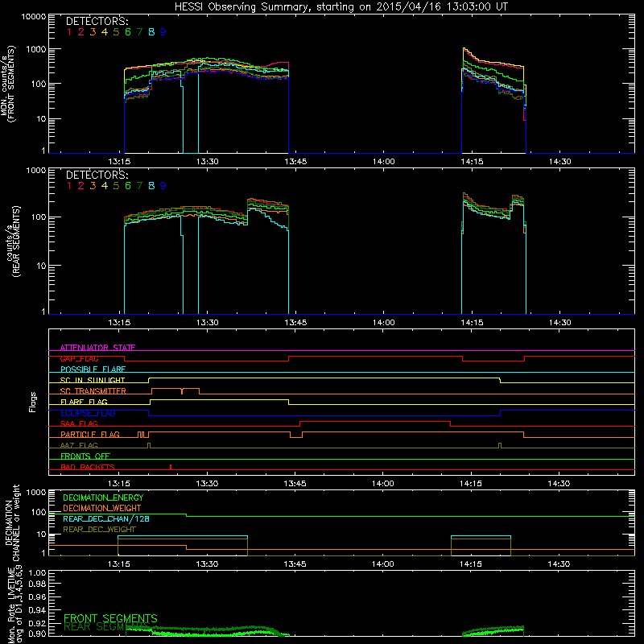Click the Flags y-axis title
This screenshot has width=644, height=644.
click(33, 402)
